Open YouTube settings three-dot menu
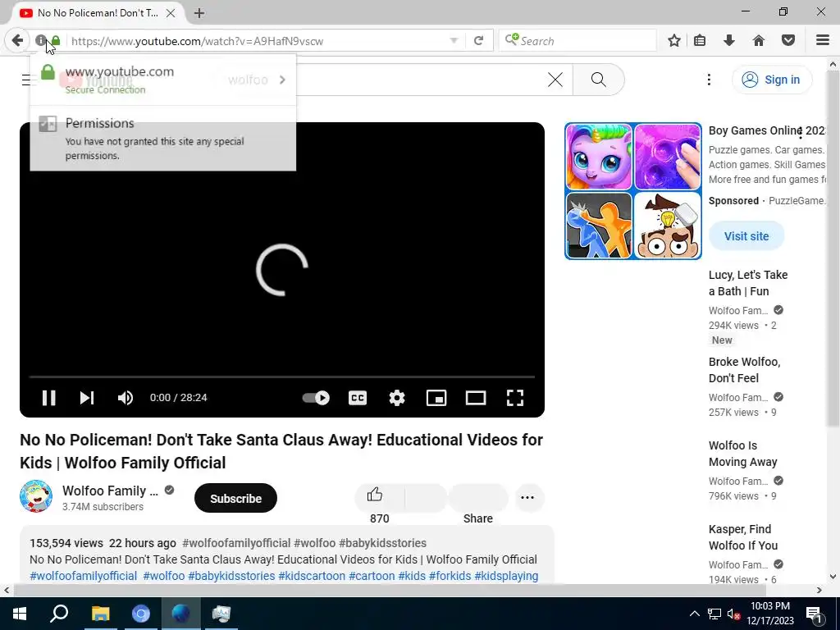 (x=709, y=80)
